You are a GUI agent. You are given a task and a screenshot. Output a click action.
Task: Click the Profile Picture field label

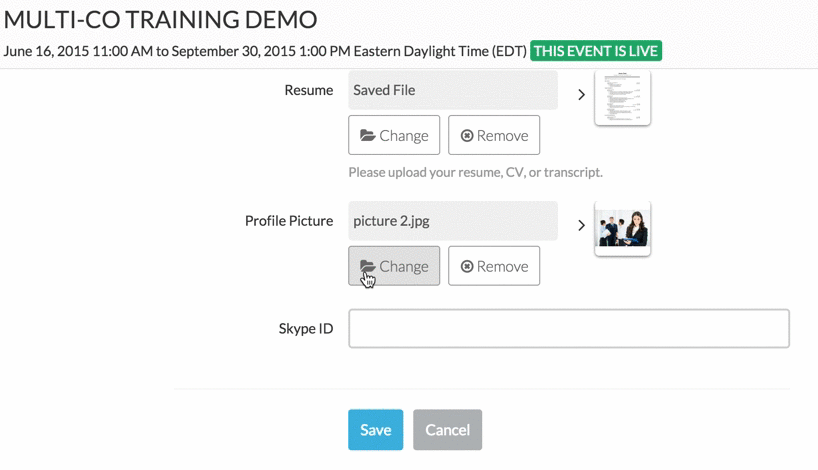coord(289,221)
